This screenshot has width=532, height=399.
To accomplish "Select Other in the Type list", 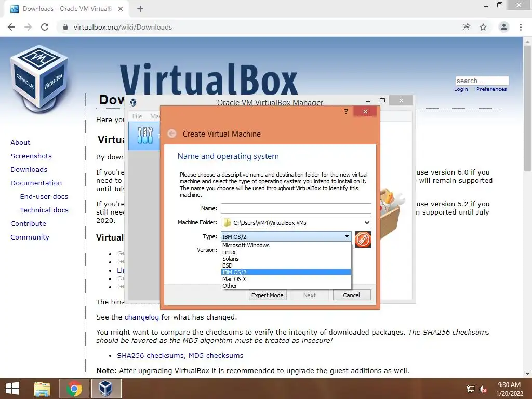I will 286,286.
